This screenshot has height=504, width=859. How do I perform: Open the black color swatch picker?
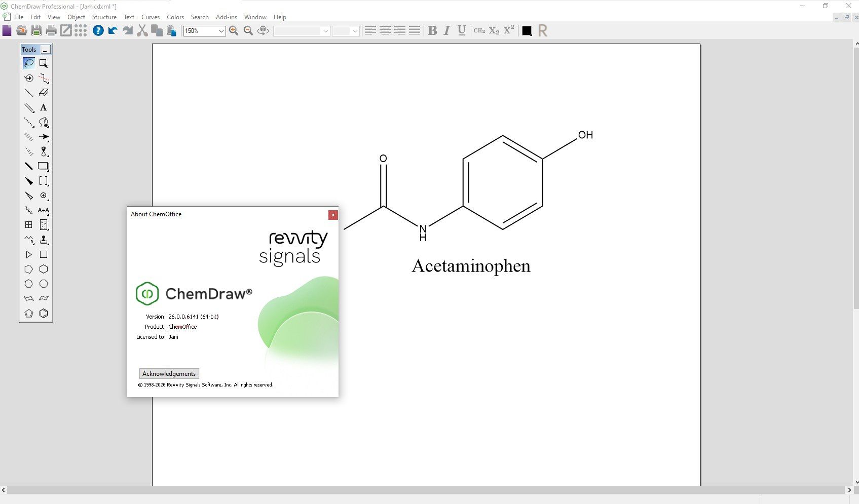coord(527,30)
